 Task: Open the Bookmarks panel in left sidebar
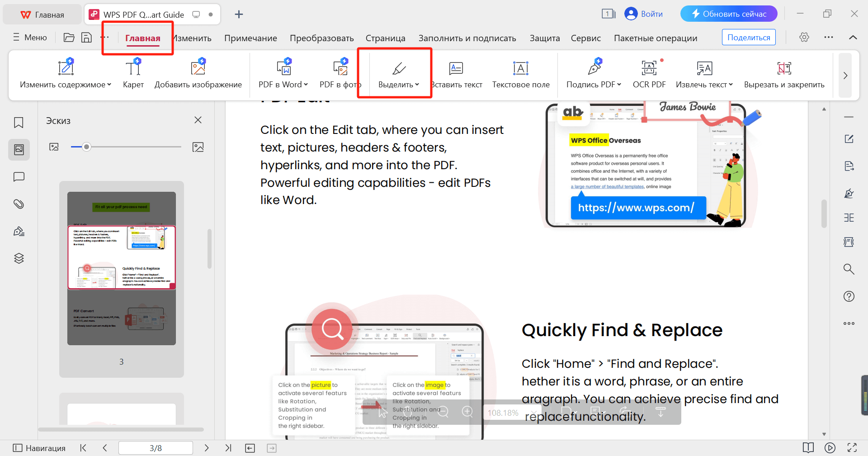(19, 122)
